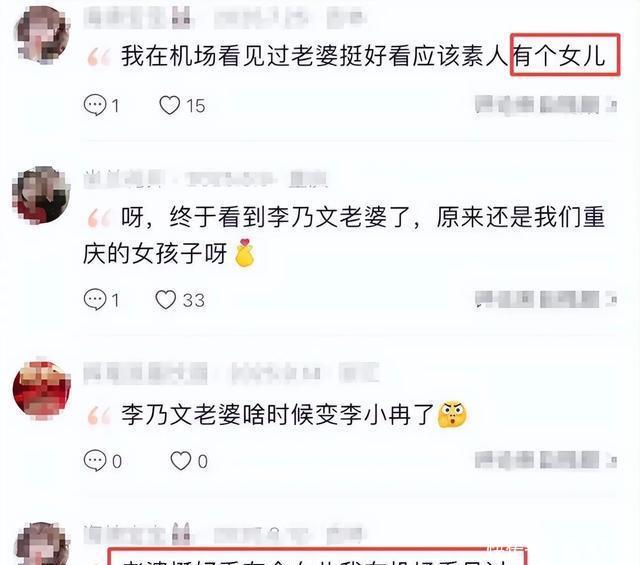Like the comment with 33 likes
The width and height of the screenshot is (640, 565).
[x=180, y=300]
